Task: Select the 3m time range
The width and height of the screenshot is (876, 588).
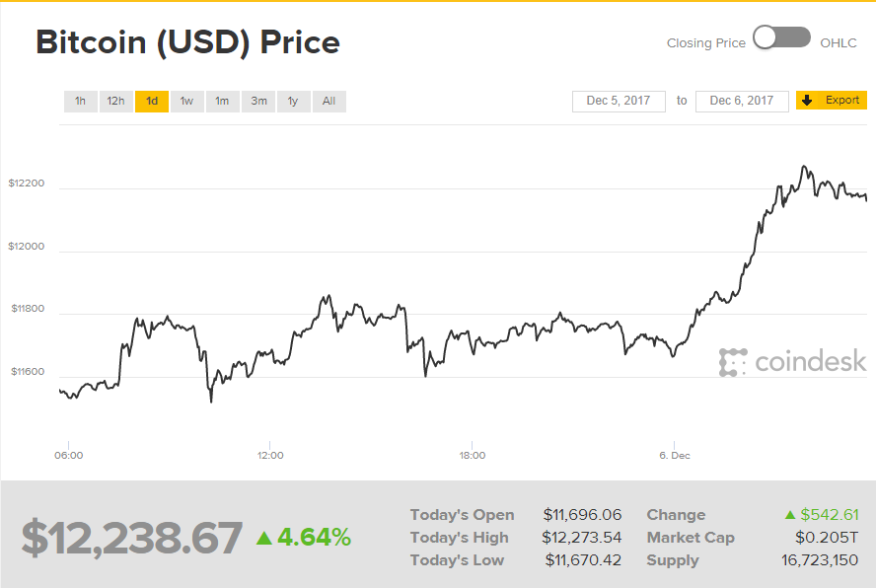Action: click(x=258, y=101)
